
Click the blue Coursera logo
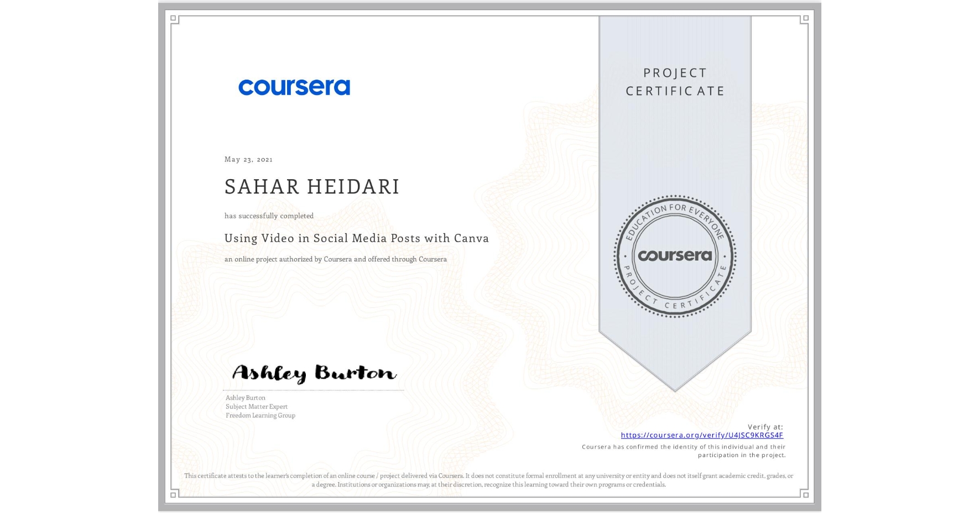pos(294,87)
